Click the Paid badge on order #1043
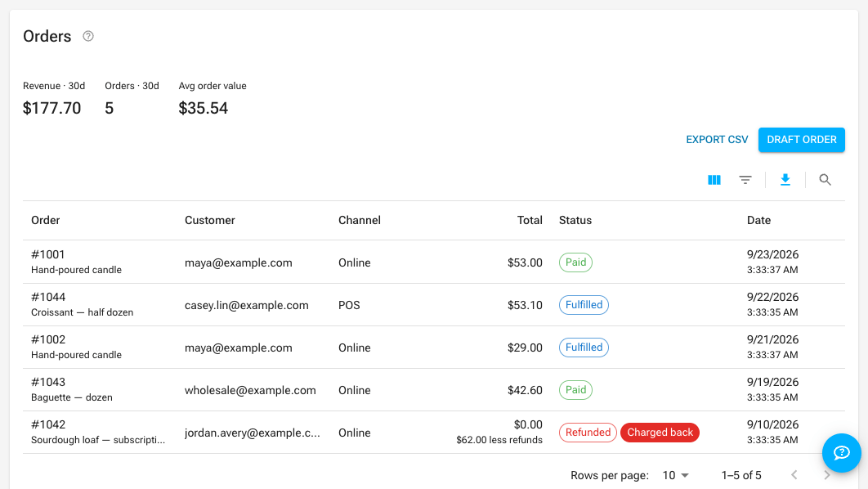The height and width of the screenshot is (489, 868). pyautogui.click(x=575, y=390)
